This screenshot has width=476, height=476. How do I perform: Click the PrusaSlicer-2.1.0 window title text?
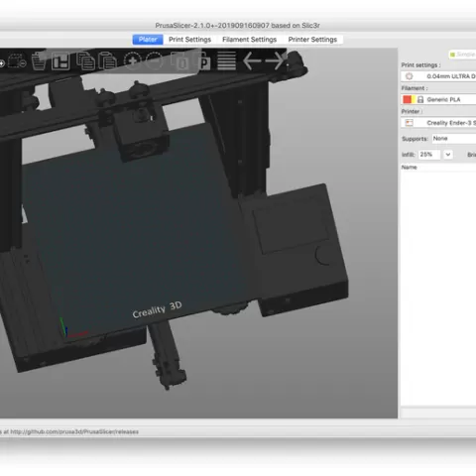[237, 26]
